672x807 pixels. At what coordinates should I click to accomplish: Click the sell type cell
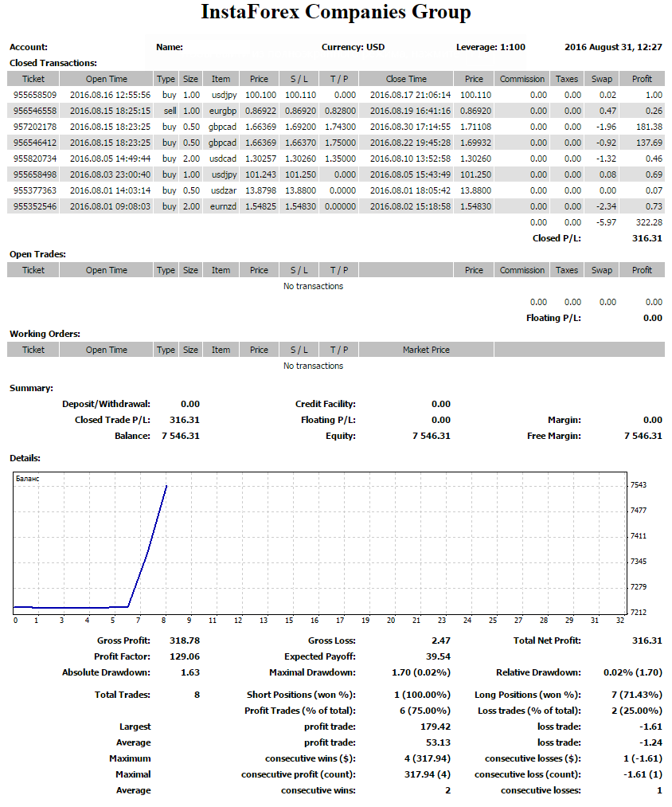pos(170,112)
